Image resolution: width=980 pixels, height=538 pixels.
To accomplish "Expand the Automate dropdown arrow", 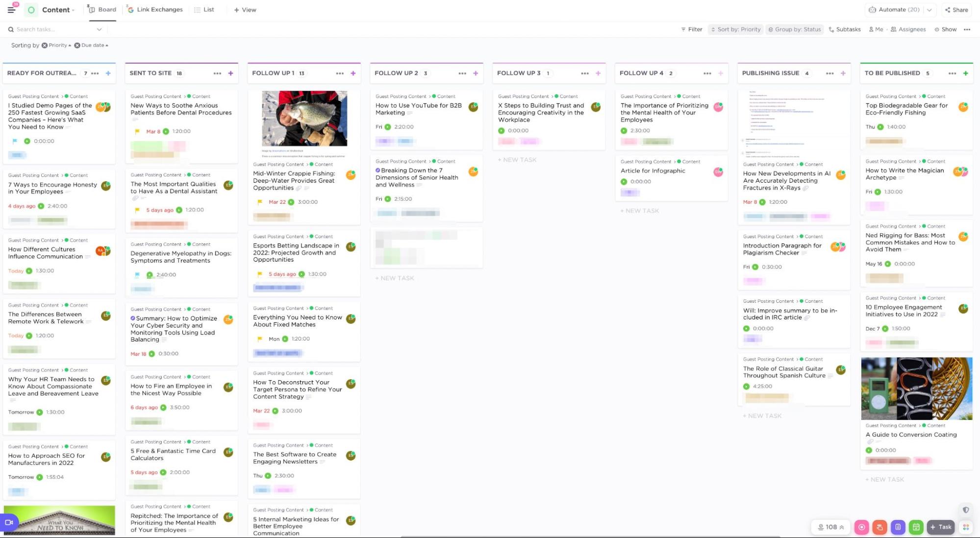I will pyautogui.click(x=929, y=10).
